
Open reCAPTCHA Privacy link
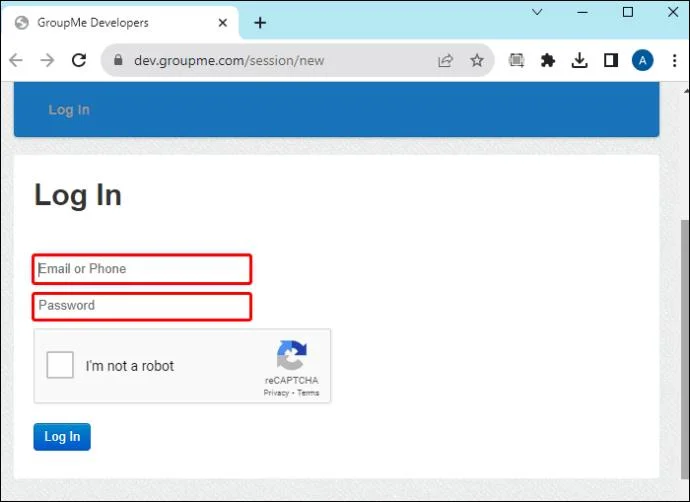point(276,392)
